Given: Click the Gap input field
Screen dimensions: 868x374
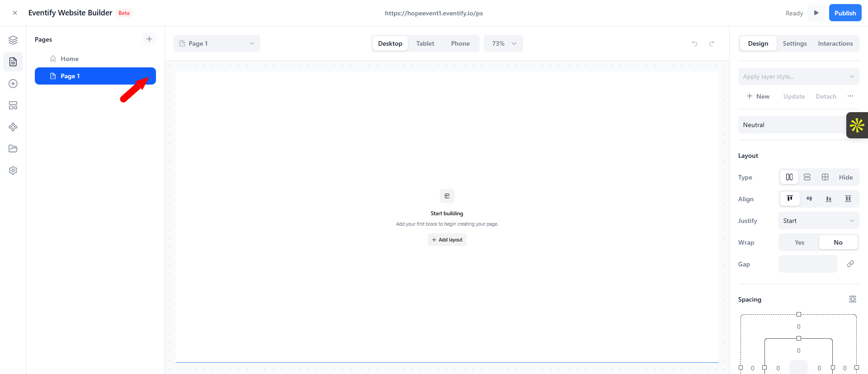Looking at the screenshot, I should [x=808, y=264].
